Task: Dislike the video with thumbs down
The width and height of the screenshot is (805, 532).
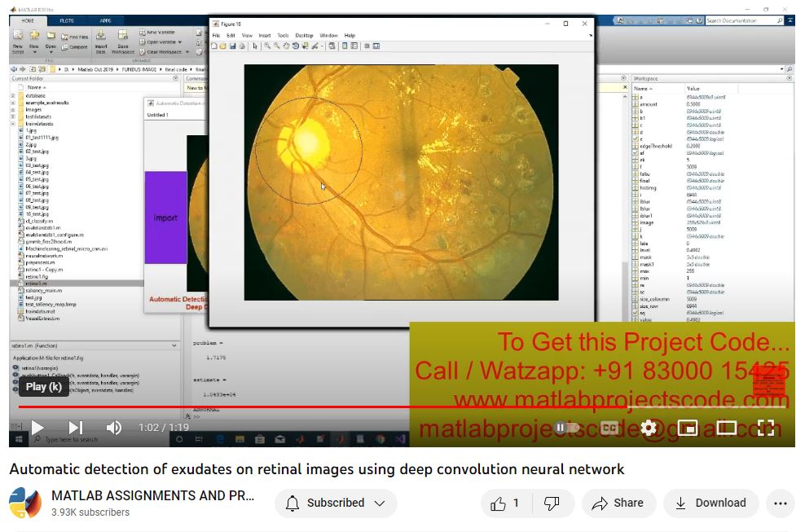Action: point(552,503)
